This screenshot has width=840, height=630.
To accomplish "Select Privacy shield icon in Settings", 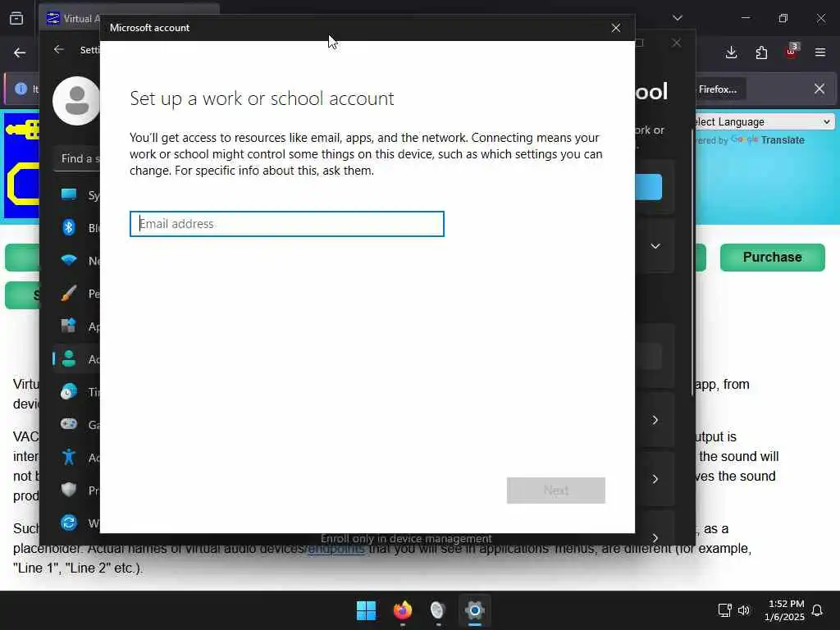I will point(69,490).
